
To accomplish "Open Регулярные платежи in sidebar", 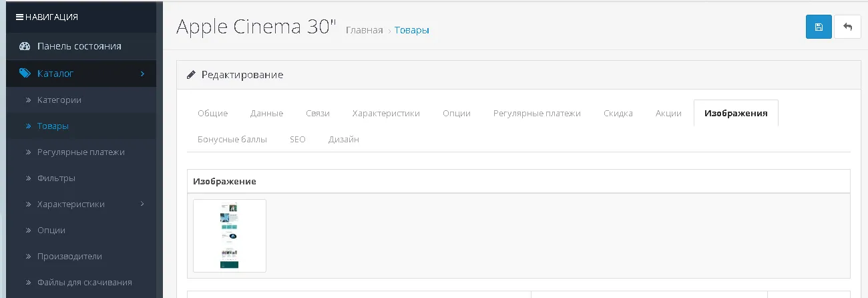I will click(x=81, y=152).
